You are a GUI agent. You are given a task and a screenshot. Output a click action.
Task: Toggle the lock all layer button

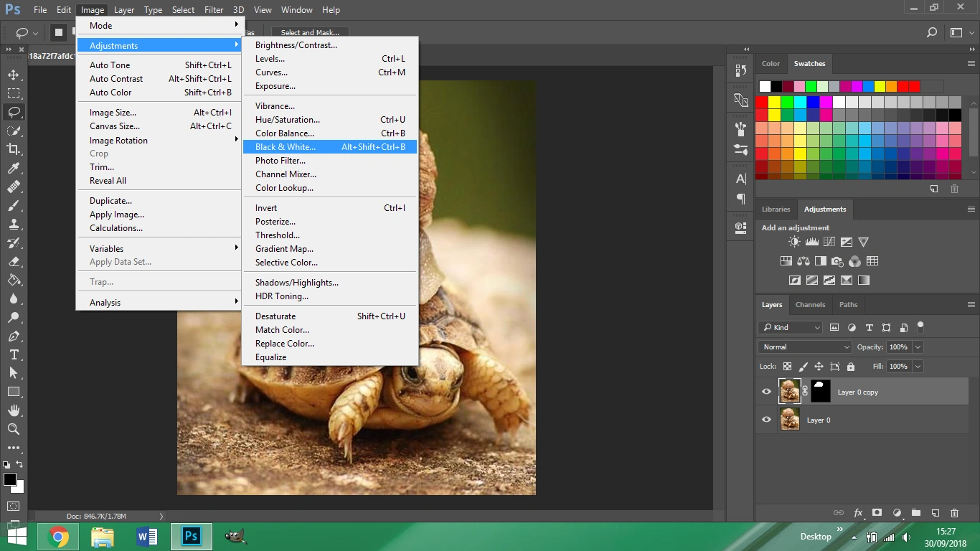851,367
